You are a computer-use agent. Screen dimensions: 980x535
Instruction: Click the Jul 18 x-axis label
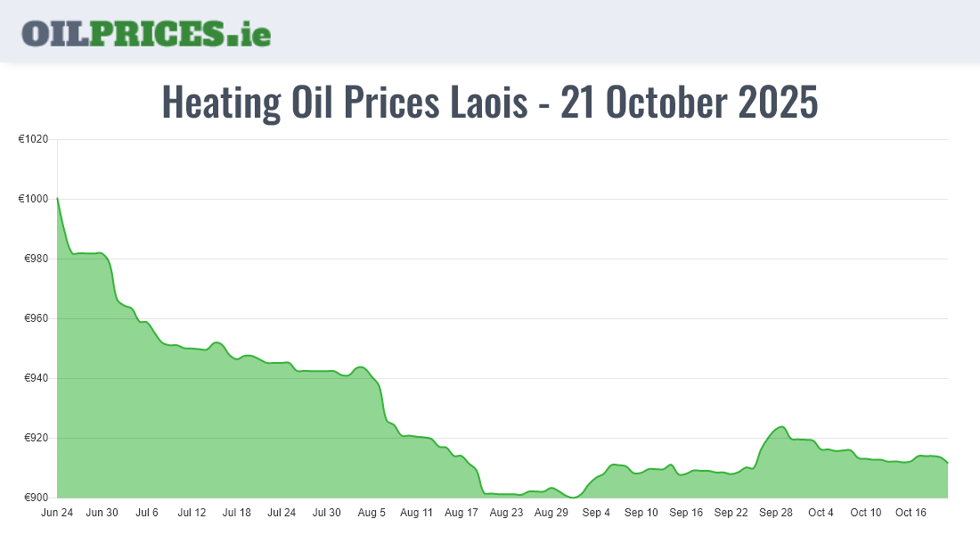tap(237, 513)
